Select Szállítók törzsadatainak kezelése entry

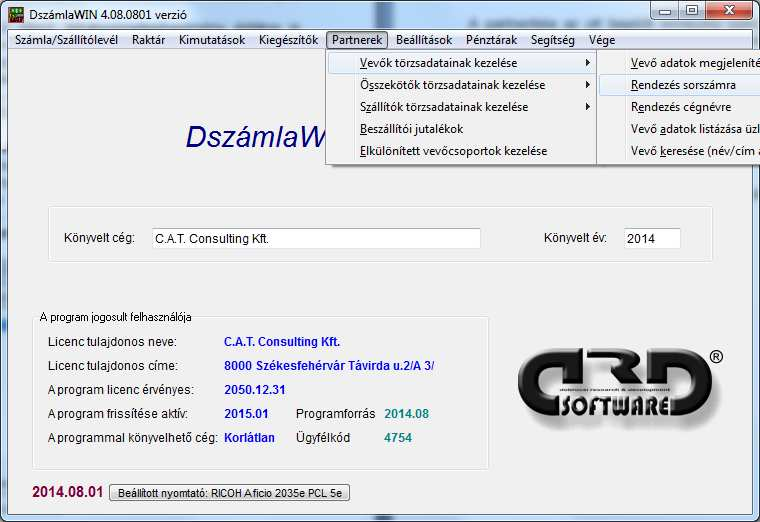pos(461,107)
